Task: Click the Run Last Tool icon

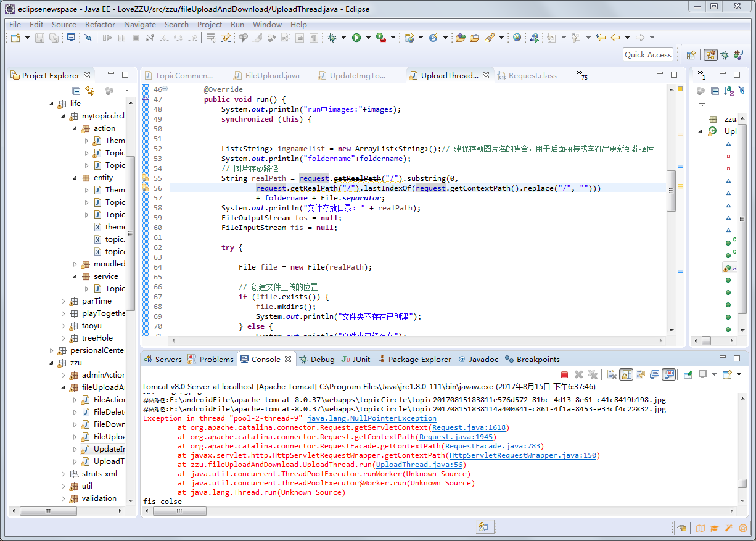Action: coord(381,38)
